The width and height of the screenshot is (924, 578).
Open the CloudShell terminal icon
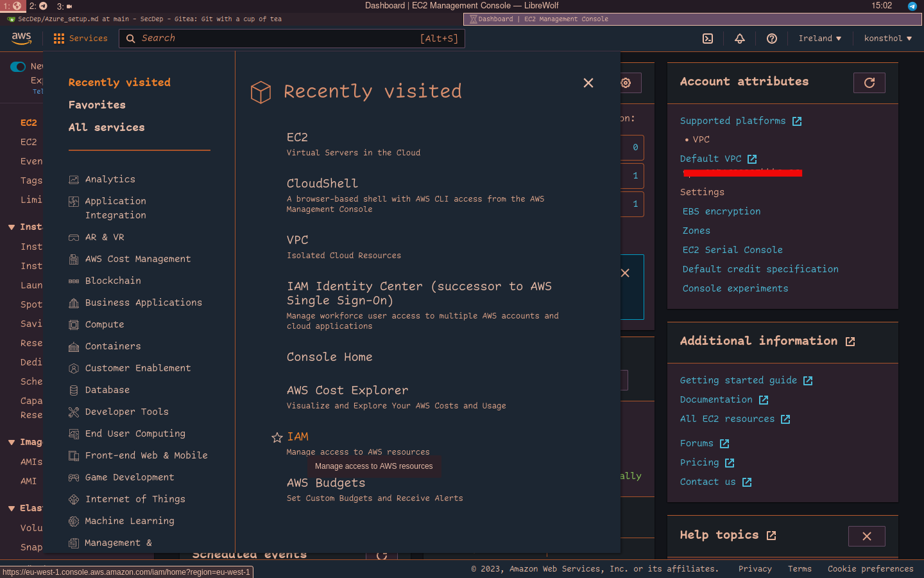click(x=708, y=39)
